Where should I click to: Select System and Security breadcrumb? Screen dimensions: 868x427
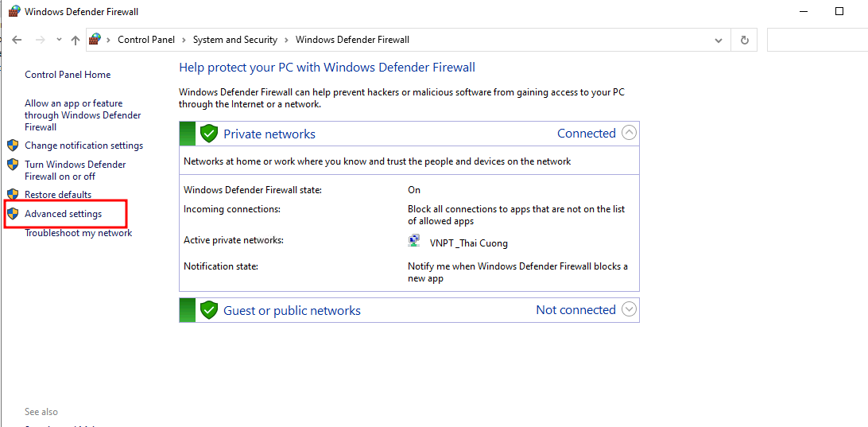click(x=234, y=40)
